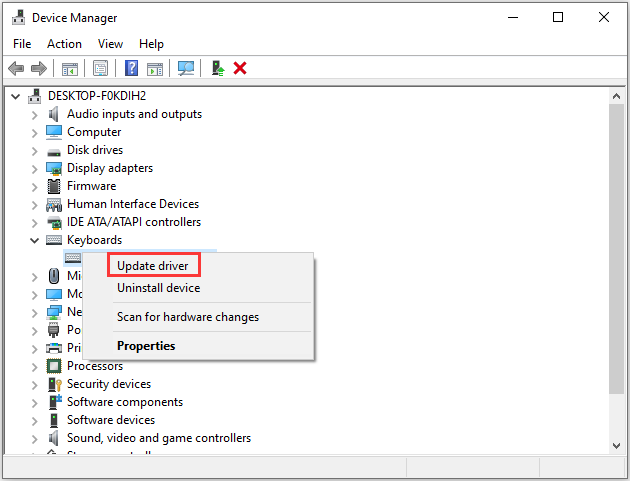Collapse the DESKTOP-F0KDIH2 root node
The image size is (630, 481).
15,96
